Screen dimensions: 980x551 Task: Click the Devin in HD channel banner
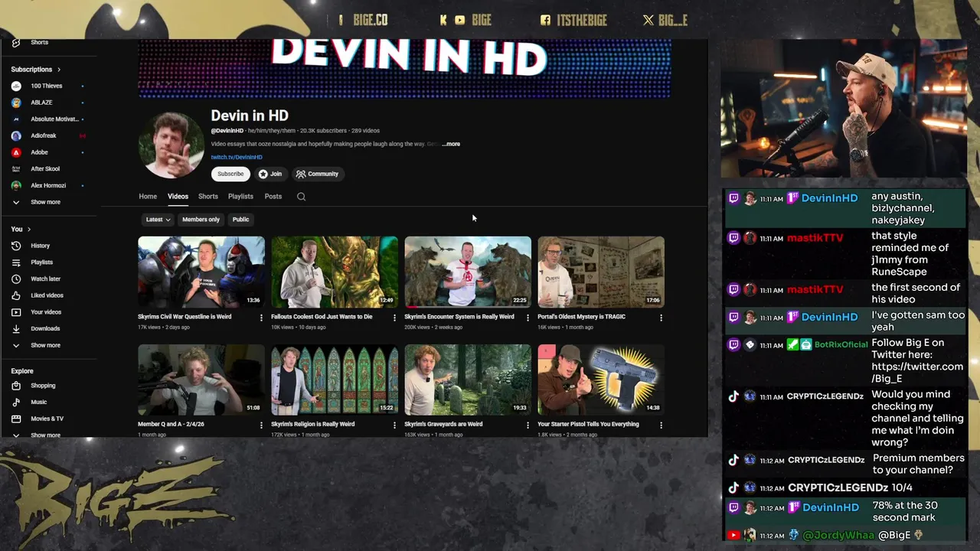404,69
